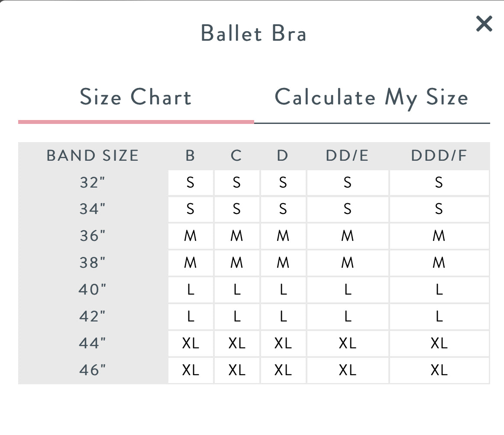Select the M cell for 38" band, D cup
Screen dimensions: 504x435
coord(283,263)
